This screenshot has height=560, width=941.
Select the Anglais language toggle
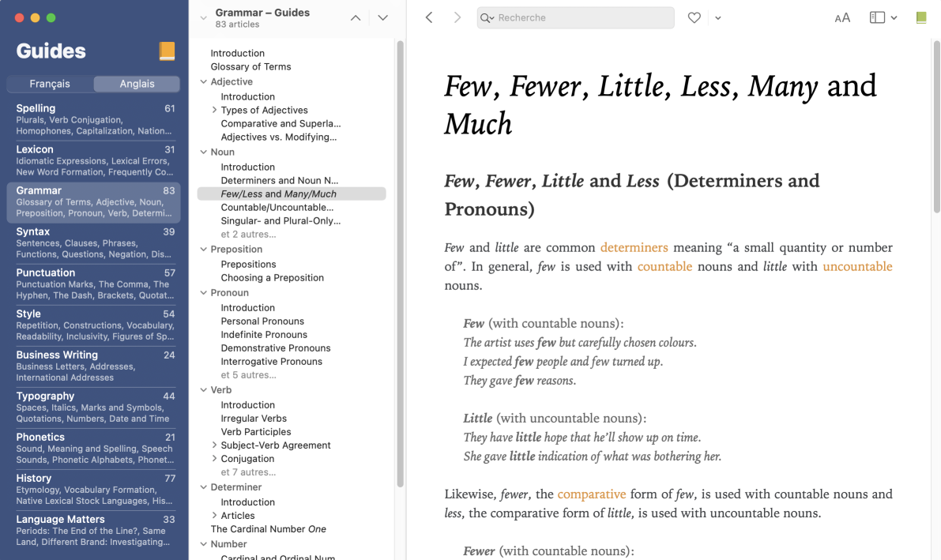[137, 84]
